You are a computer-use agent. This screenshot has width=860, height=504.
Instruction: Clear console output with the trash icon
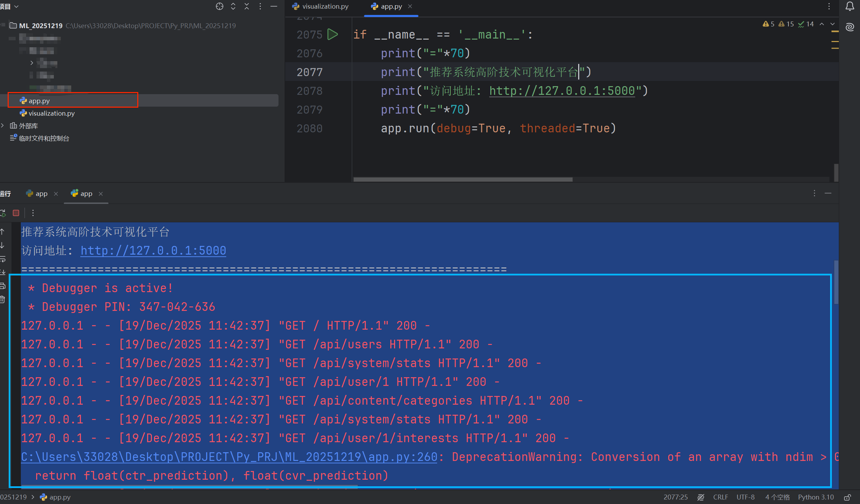[x=3, y=299]
